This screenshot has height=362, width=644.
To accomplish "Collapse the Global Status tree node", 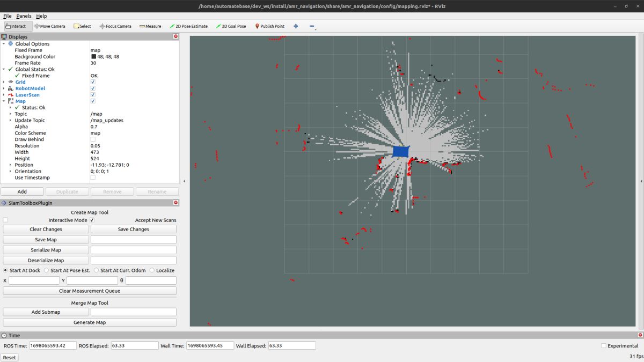I will 4,69.
